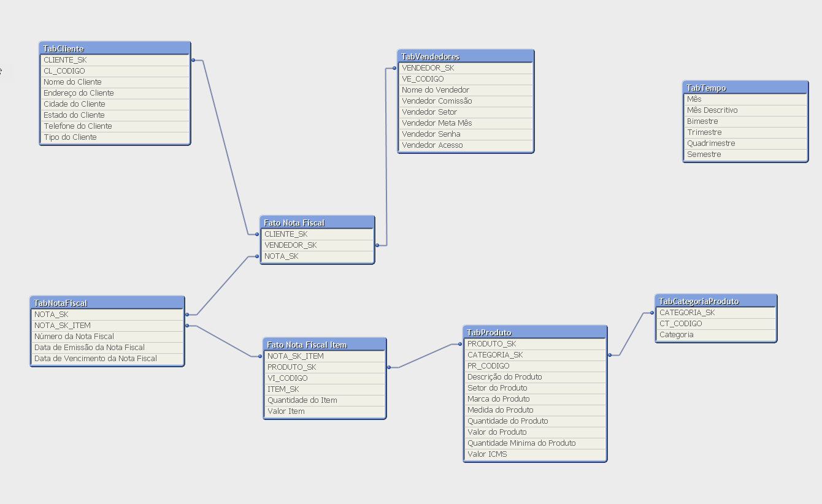Image resolution: width=822 pixels, height=504 pixels.
Task: Select CATEGORIA_SK in TabCategoriaProduto table
Action: point(716,313)
